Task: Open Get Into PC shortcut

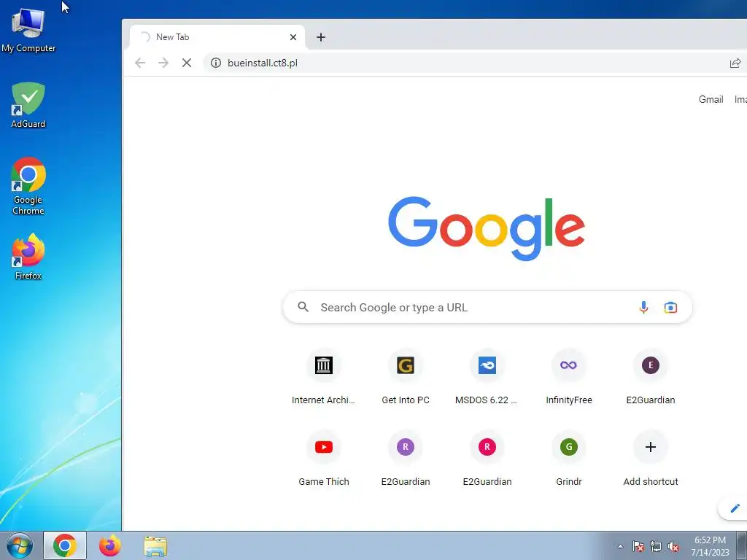Action: (406, 377)
